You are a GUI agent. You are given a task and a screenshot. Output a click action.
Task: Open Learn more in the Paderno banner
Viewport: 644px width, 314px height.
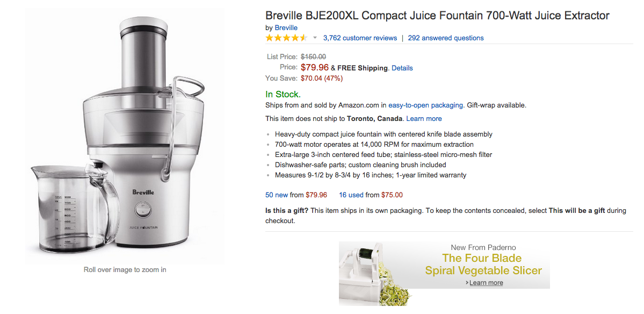(x=487, y=282)
